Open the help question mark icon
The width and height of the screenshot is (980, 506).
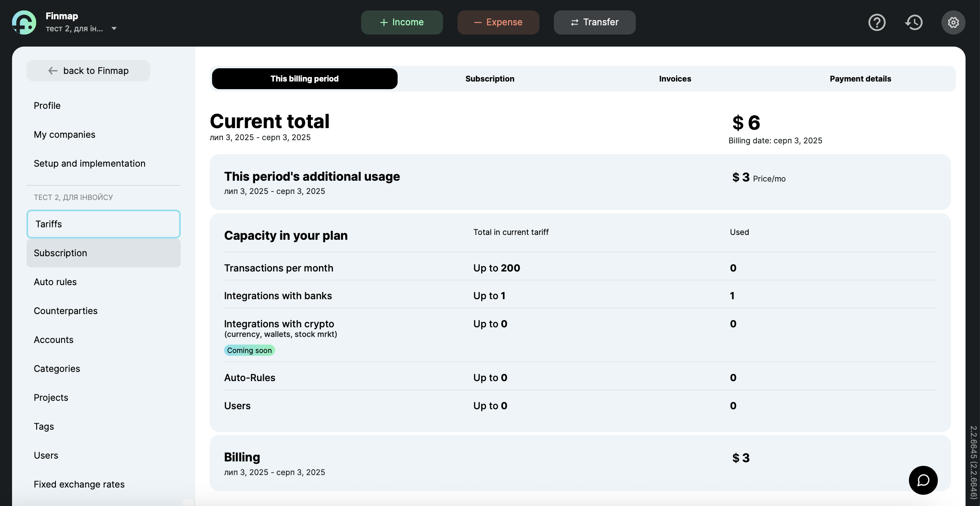tap(877, 22)
